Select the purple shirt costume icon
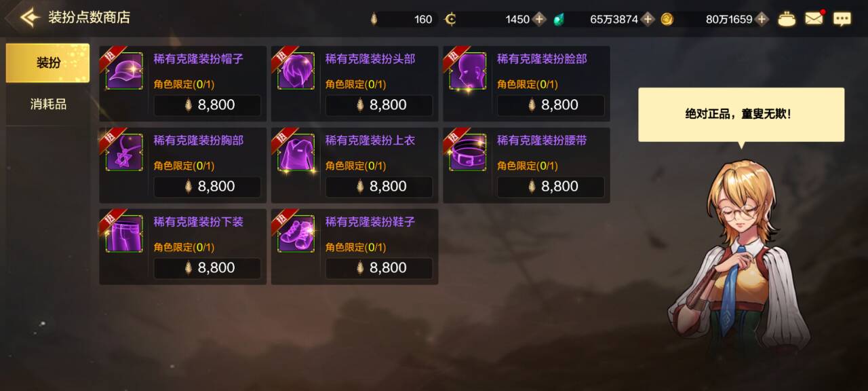Image resolution: width=868 pixels, height=391 pixels. tap(296, 153)
